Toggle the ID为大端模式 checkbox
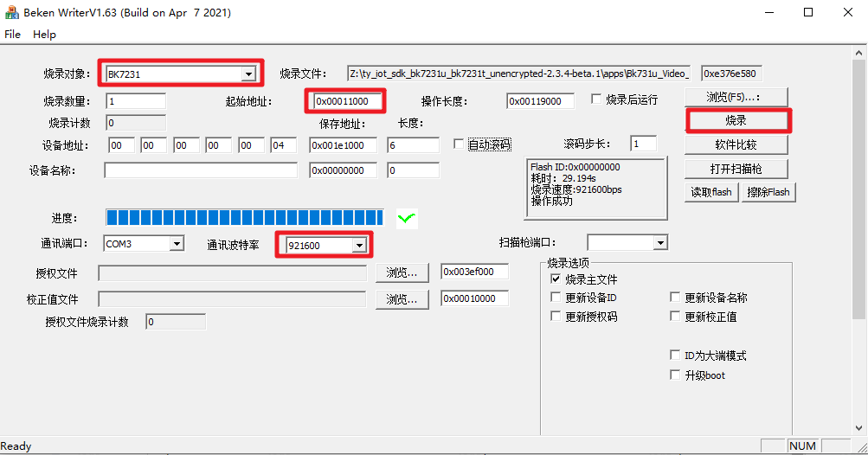The image size is (868, 455). 675,355
